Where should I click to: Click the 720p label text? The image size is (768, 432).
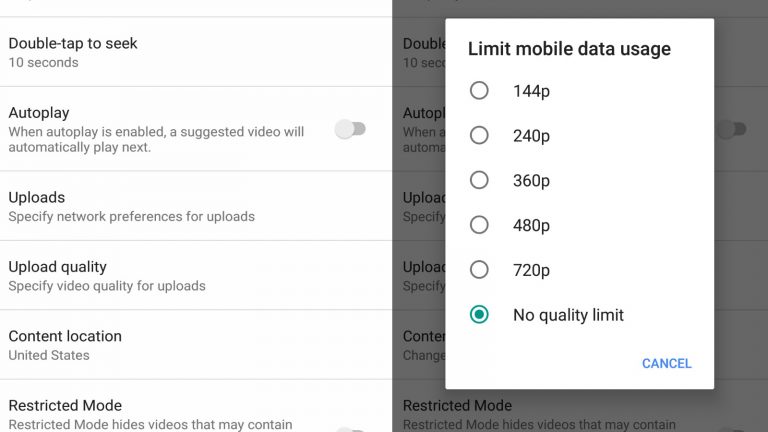click(x=531, y=270)
